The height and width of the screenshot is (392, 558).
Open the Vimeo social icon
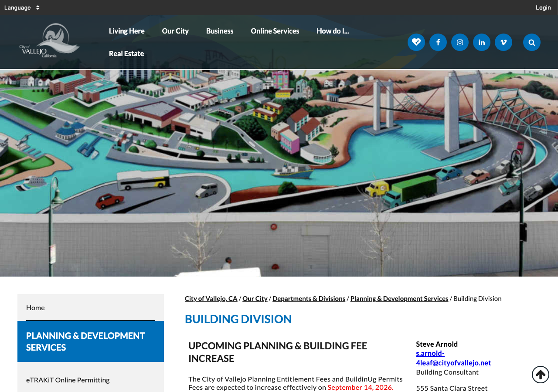click(504, 42)
